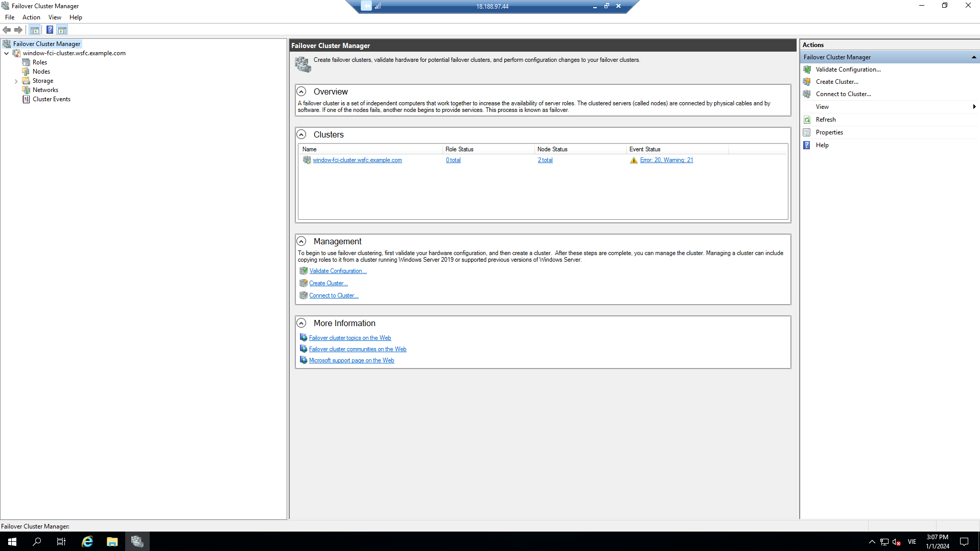Launch Internet Explorer from the taskbar
This screenshot has width=980, height=551.
tap(87, 541)
